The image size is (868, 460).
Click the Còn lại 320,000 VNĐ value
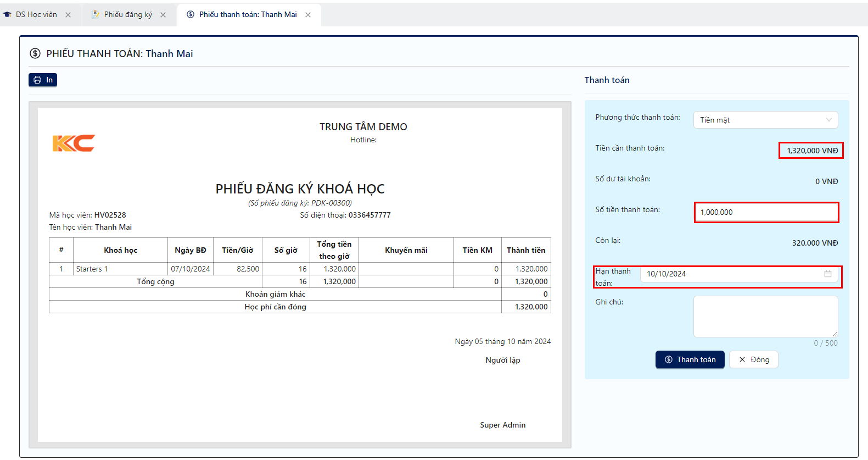[815, 243]
